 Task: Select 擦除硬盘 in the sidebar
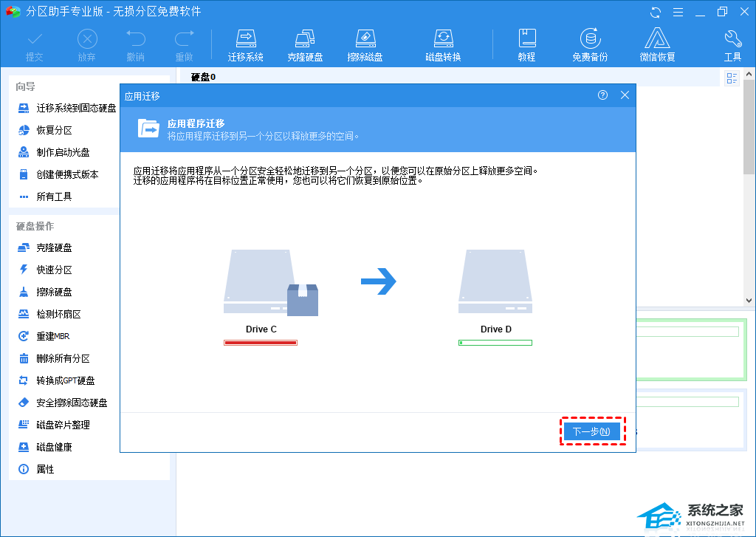coord(45,293)
